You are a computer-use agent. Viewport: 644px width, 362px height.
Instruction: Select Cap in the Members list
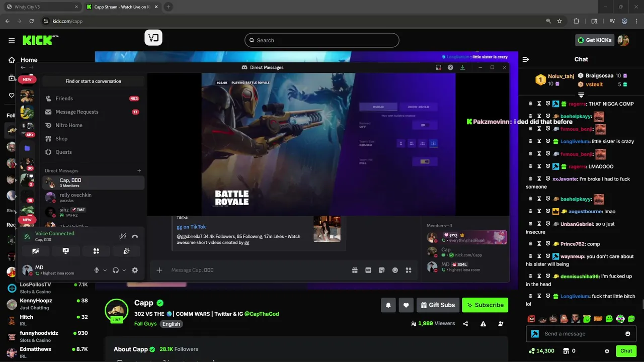[x=466, y=252]
